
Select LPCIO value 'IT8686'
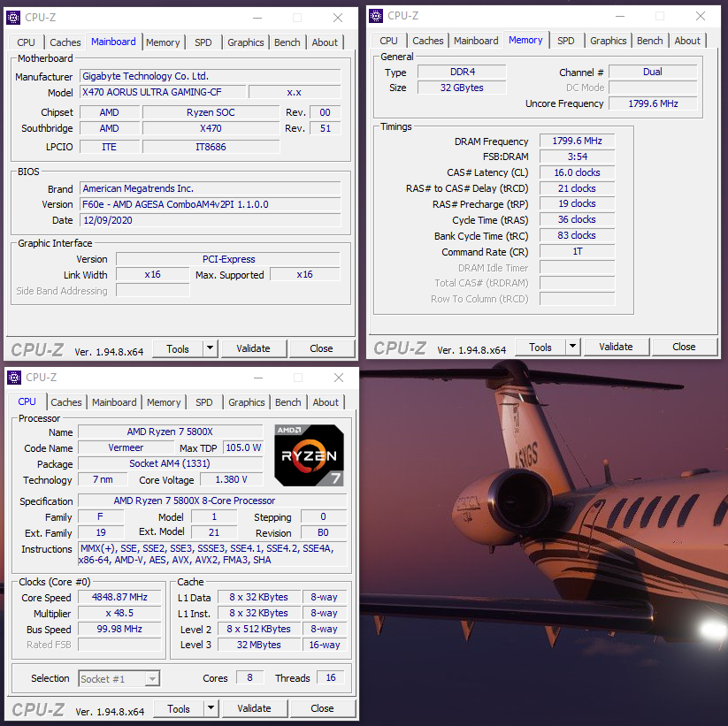point(211,147)
